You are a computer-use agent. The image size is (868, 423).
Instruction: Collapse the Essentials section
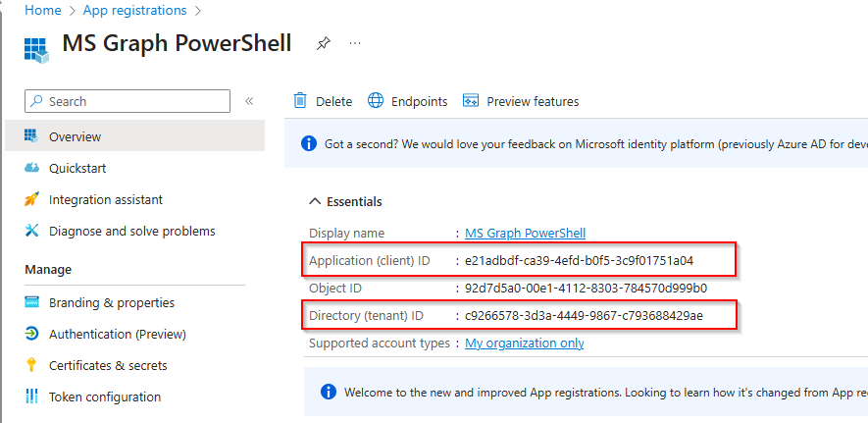click(315, 201)
